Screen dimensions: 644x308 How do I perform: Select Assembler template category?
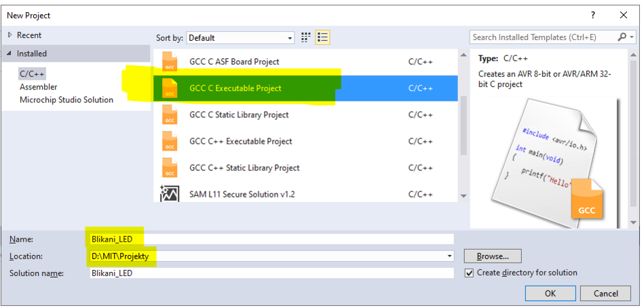39,87
